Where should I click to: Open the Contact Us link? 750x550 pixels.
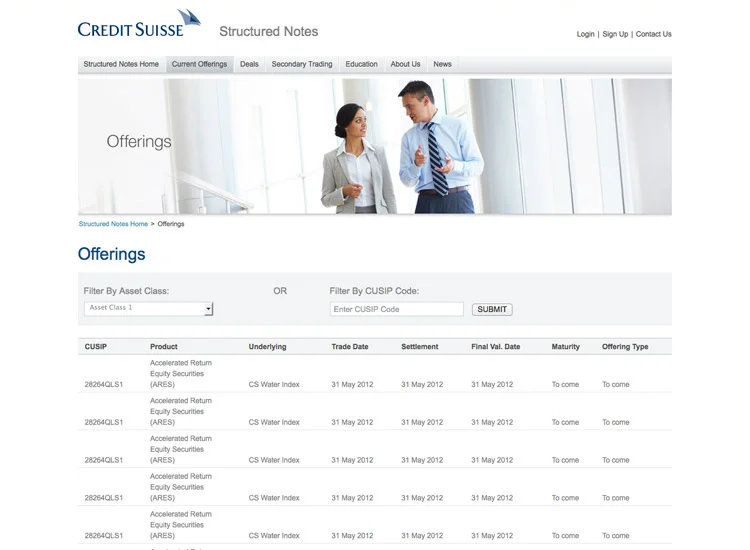coord(653,34)
